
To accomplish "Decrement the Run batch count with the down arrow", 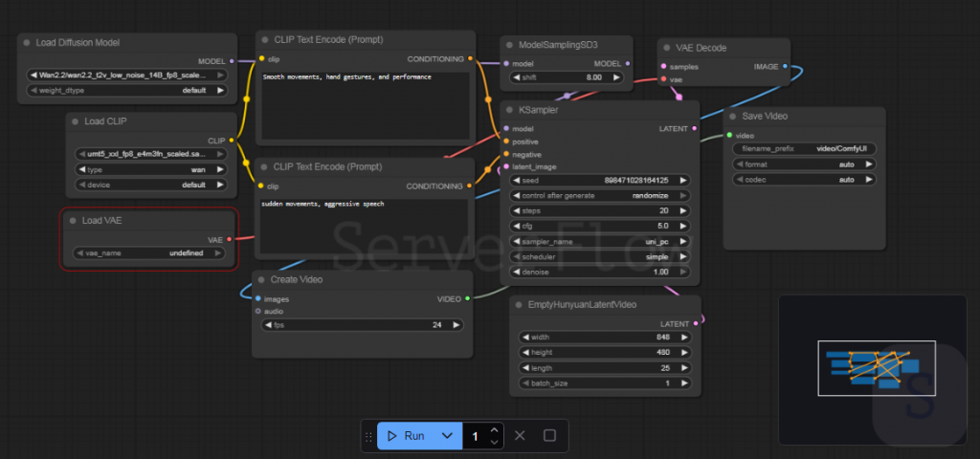I will tap(495, 442).
